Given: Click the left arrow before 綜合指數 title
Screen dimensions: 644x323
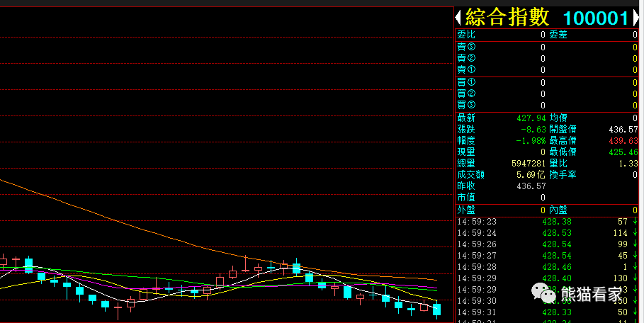Looking at the screenshot, I should [458, 18].
